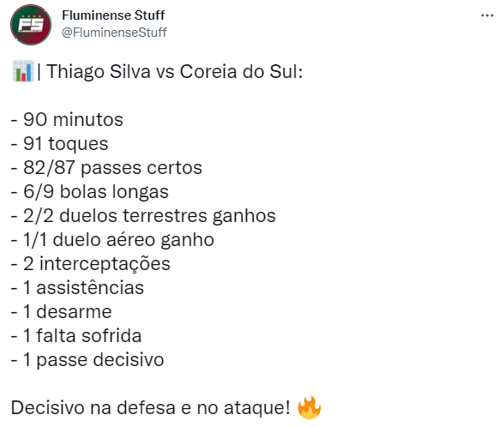504x427 pixels.
Task: Click the bar chart emoji icon
Action: 23,71
